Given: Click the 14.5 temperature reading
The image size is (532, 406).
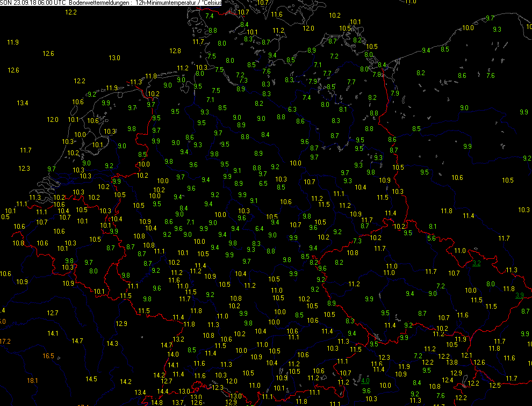Looking at the screenshot, I should [91, 379].
